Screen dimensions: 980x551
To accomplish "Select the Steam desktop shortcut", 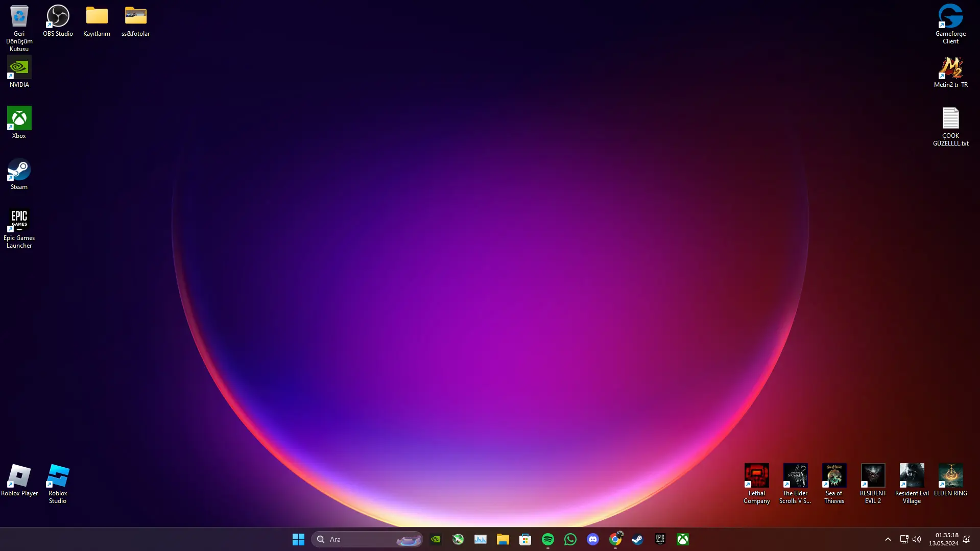I will [x=19, y=174].
